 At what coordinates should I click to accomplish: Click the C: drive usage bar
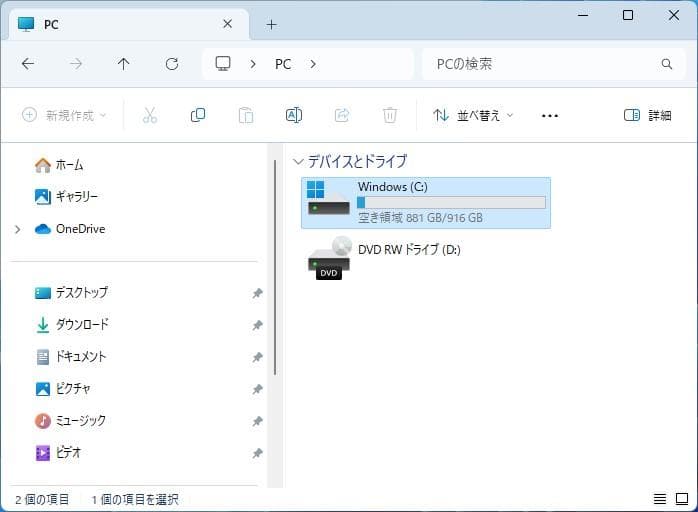[451, 203]
